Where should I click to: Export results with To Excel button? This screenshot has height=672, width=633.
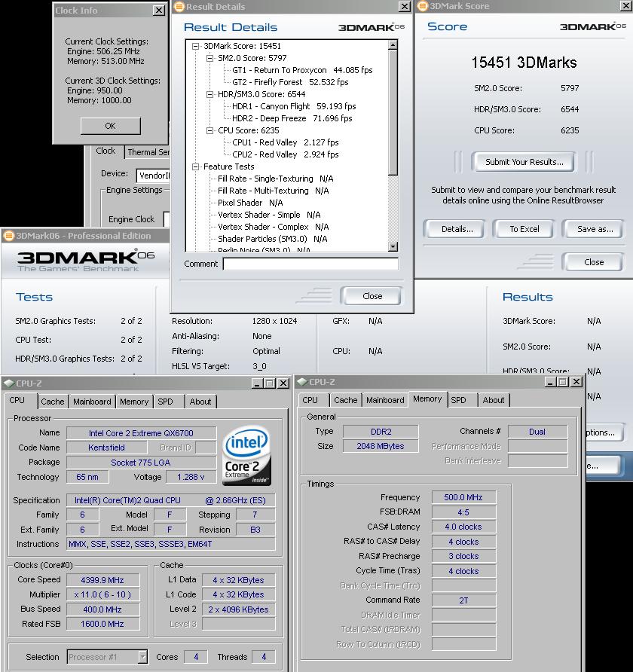(x=524, y=229)
